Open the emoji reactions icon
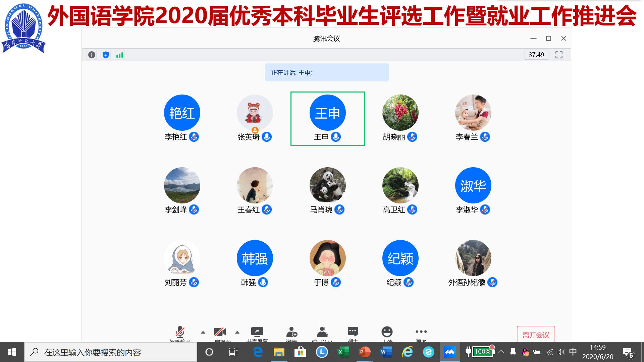This screenshot has height=362, width=644. coord(387,332)
